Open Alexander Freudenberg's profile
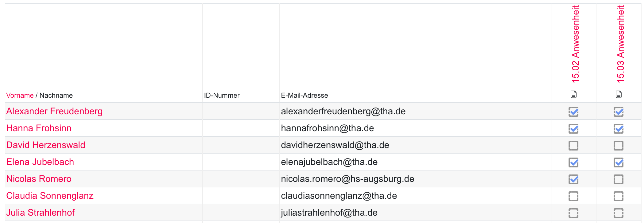This screenshot has width=644, height=223. pyautogui.click(x=54, y=111)
